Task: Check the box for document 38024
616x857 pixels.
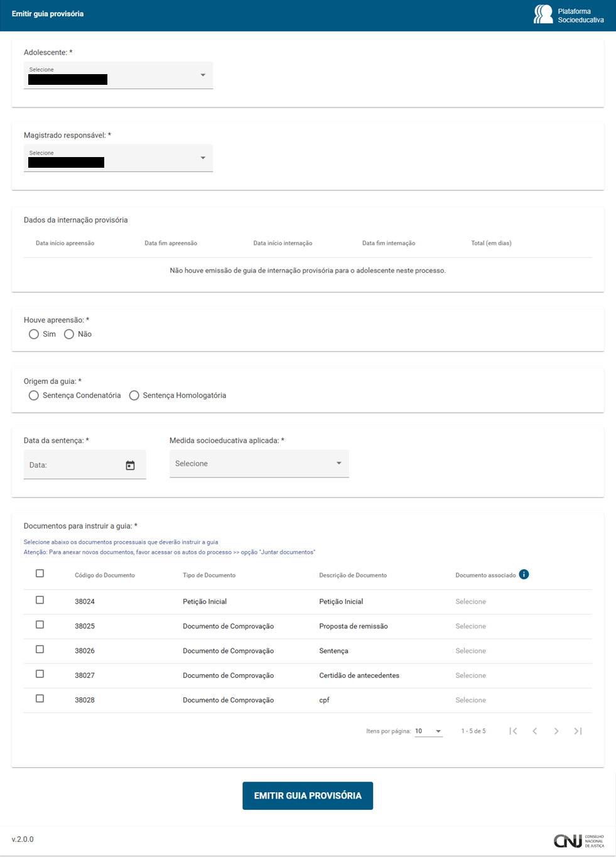Action: tap(40, 600)
